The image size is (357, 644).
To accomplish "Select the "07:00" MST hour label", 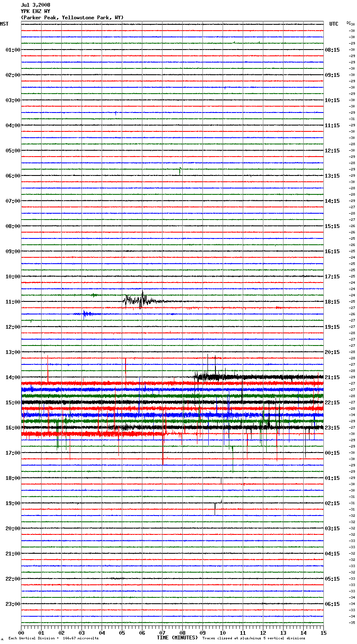I will 13,201.
